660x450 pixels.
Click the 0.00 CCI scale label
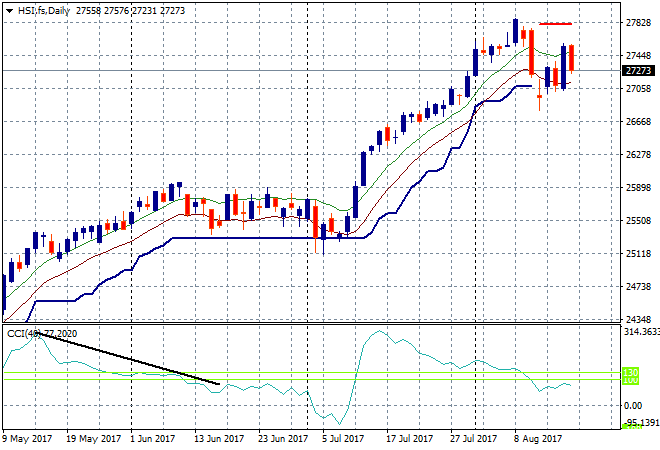pos(632,405)
